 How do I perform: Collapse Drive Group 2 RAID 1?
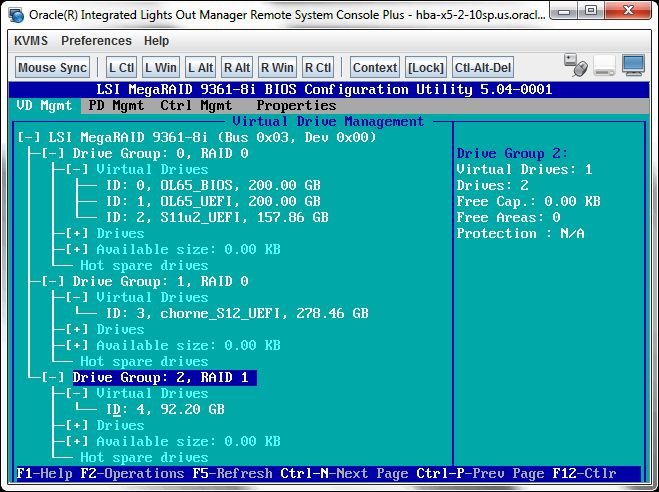tap(53, 377)
